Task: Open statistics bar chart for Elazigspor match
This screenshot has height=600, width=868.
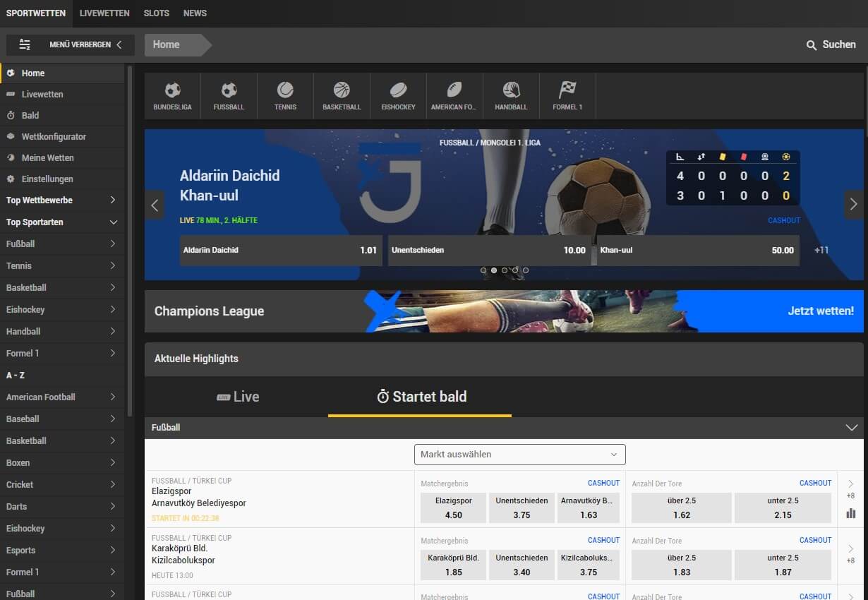Action: click(x=850, y=513)
